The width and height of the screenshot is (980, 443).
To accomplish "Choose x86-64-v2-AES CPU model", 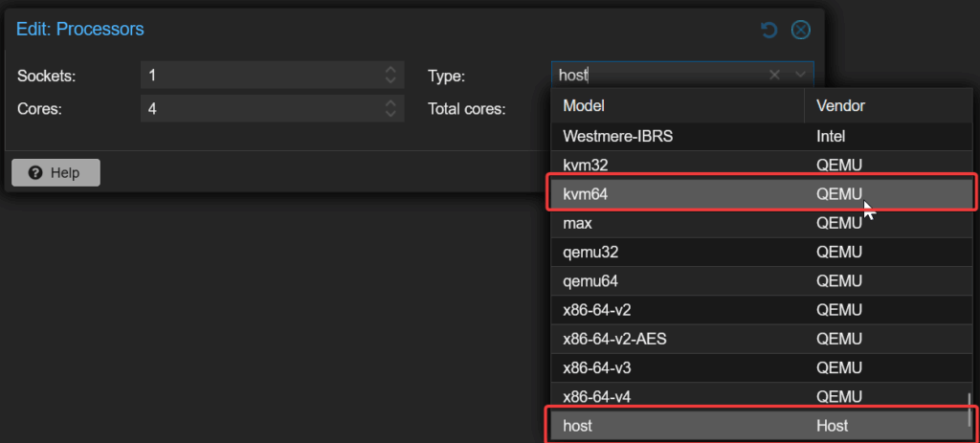I will pyautogui.click(x=761, y=340).
